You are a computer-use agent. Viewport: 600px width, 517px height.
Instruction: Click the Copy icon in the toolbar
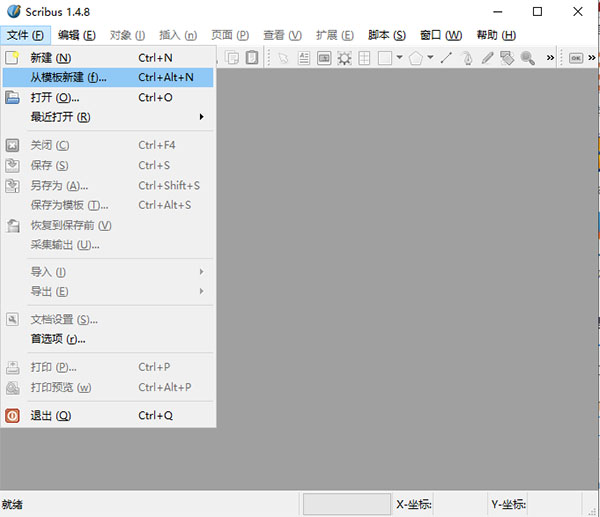(x=232, y=58)
